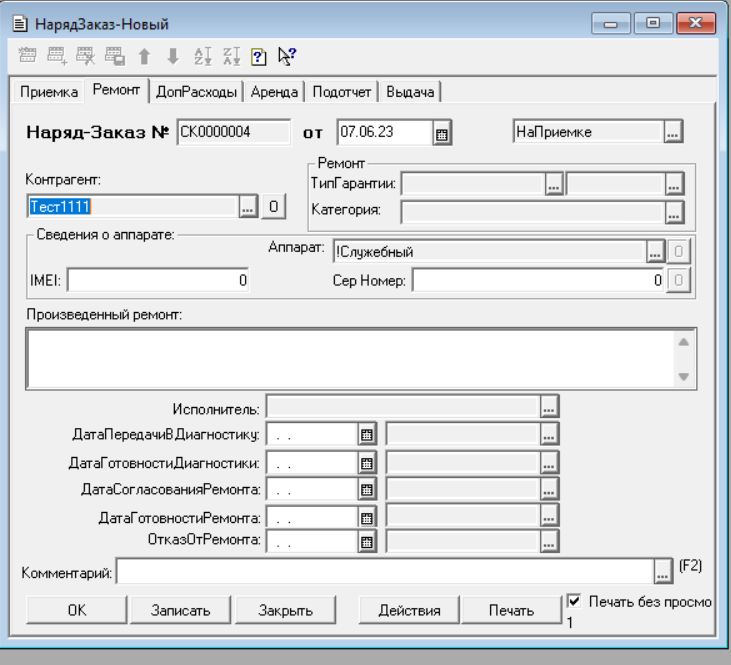The image size is (731, 665).
Task: Switch to the Приемка tab
Action: 50,92
